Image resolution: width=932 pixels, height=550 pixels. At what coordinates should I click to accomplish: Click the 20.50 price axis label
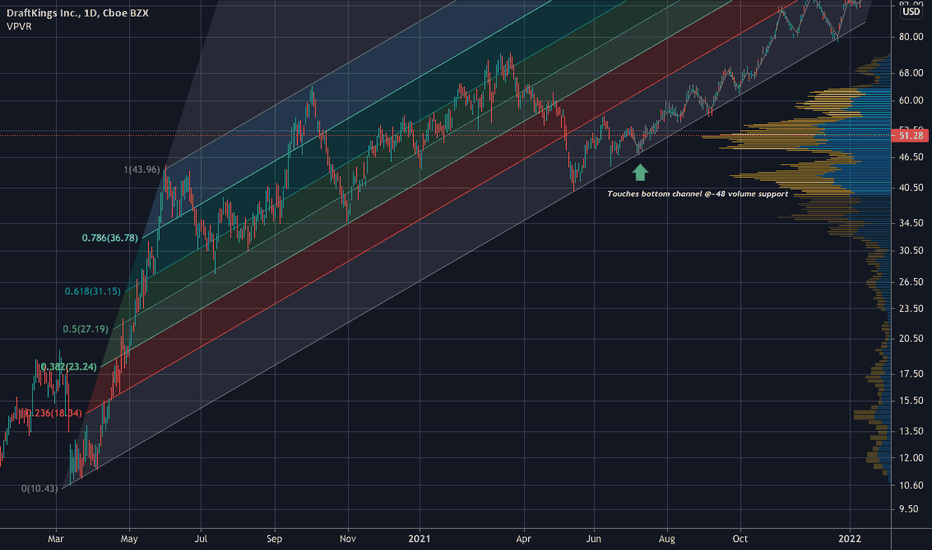[911, 338]
